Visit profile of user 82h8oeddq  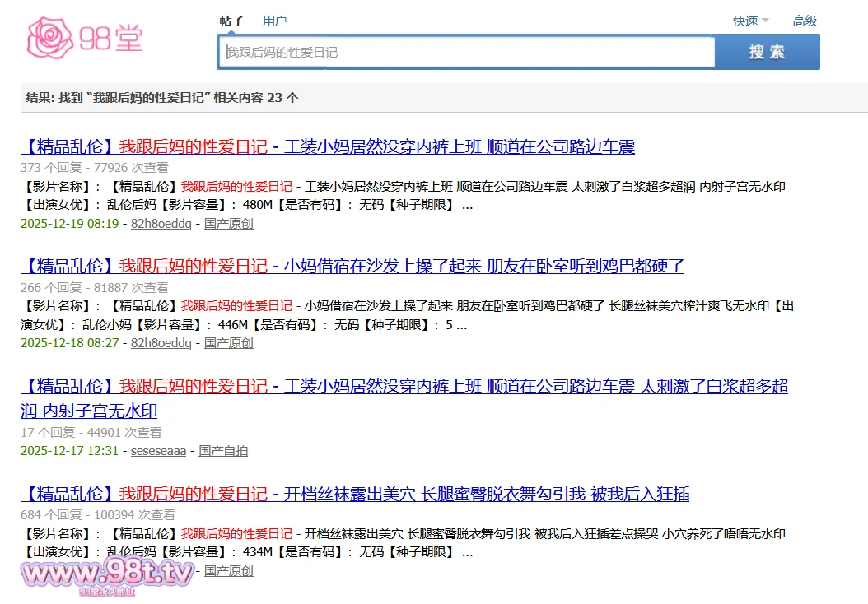(161, 223)
